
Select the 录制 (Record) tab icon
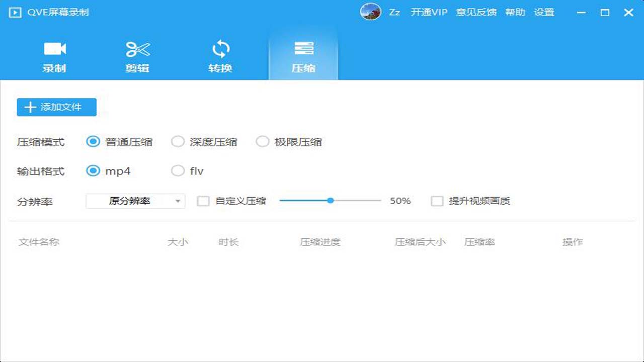pyautogui.click(x=54, y=48)
